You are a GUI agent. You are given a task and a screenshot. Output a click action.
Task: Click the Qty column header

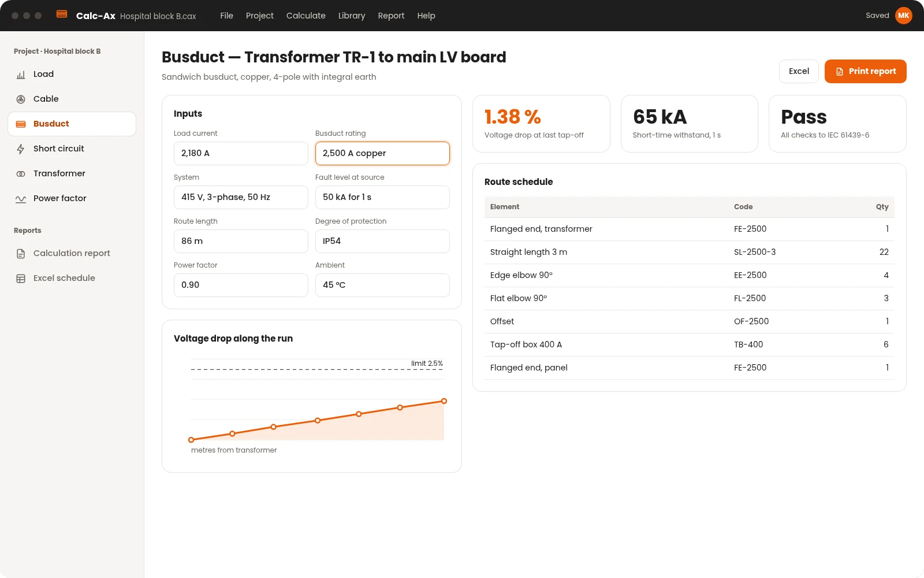coord(882,207)
